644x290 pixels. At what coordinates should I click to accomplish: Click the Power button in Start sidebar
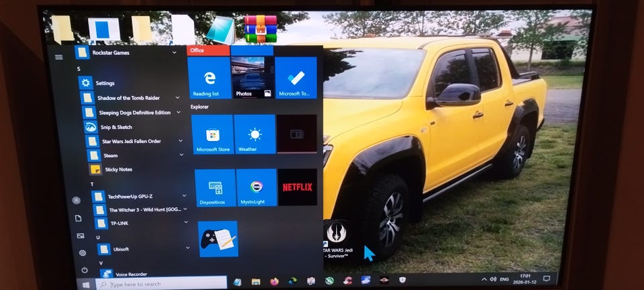(85, 270)
